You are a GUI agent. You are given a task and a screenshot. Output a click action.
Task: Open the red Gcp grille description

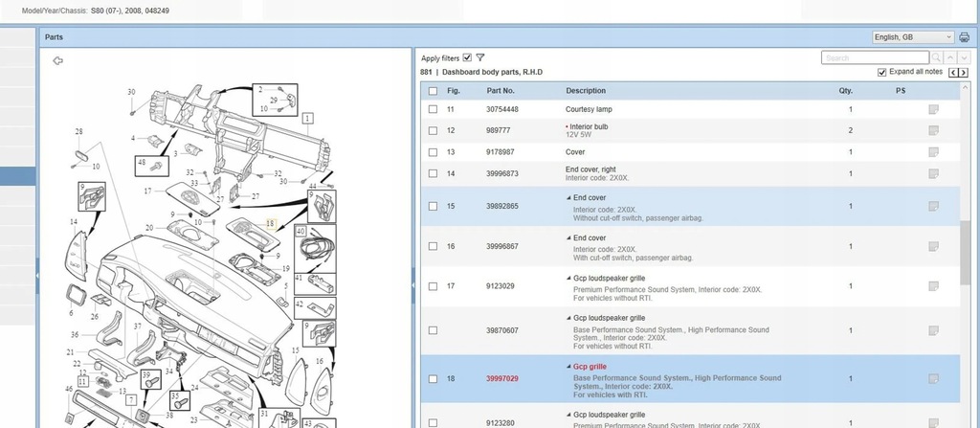pyautogui.click(x=590, y=367)
